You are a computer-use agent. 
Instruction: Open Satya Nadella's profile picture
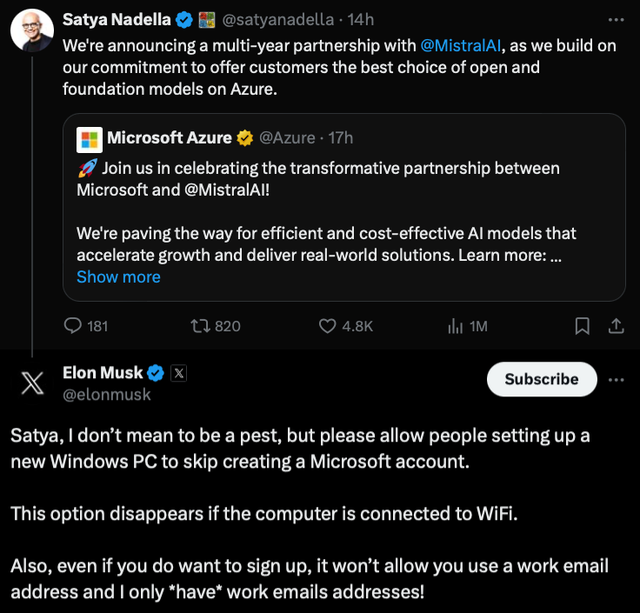32,31
